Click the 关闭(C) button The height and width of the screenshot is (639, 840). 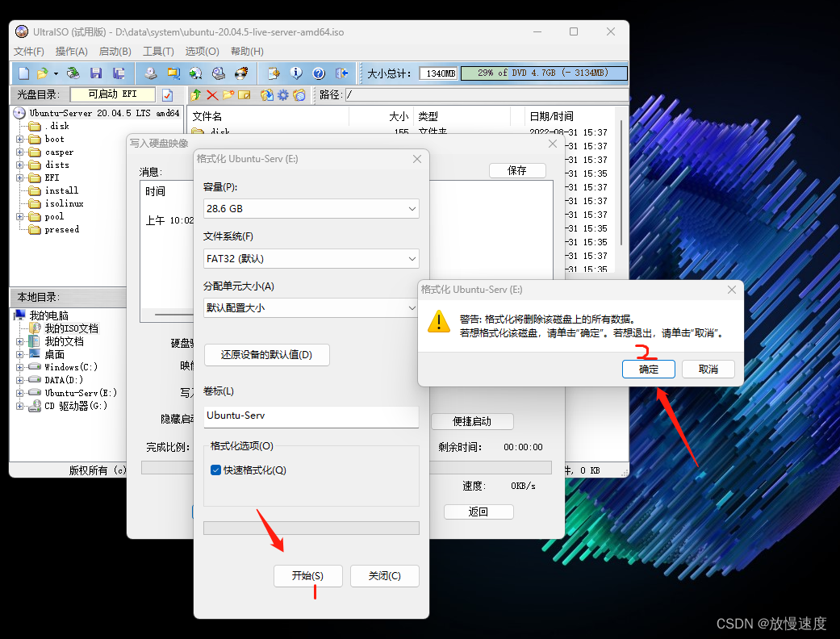385,576
